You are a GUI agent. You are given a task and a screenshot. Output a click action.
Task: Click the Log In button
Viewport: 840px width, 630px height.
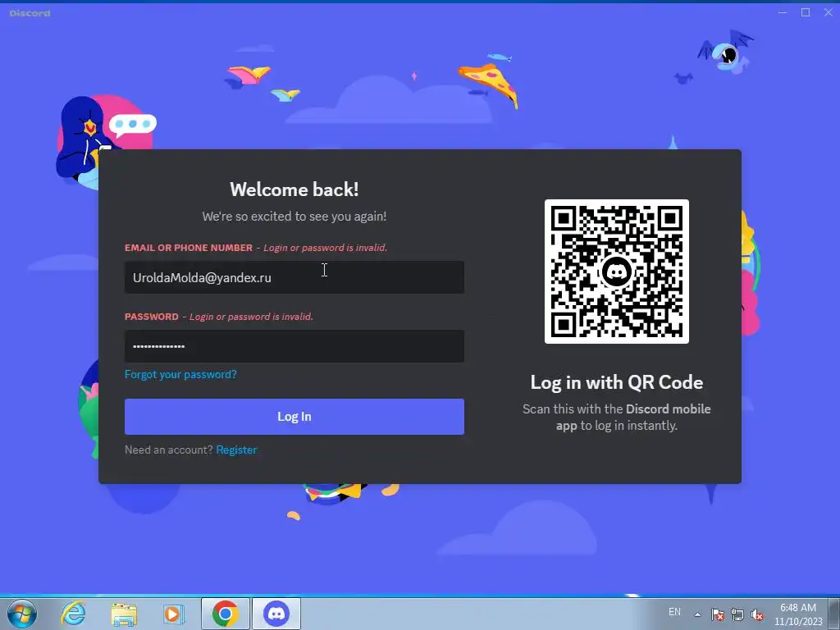(x=294, y=416)
